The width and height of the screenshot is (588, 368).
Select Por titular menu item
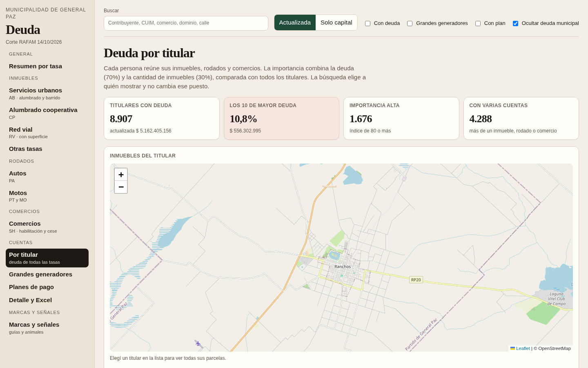(47, 258)
